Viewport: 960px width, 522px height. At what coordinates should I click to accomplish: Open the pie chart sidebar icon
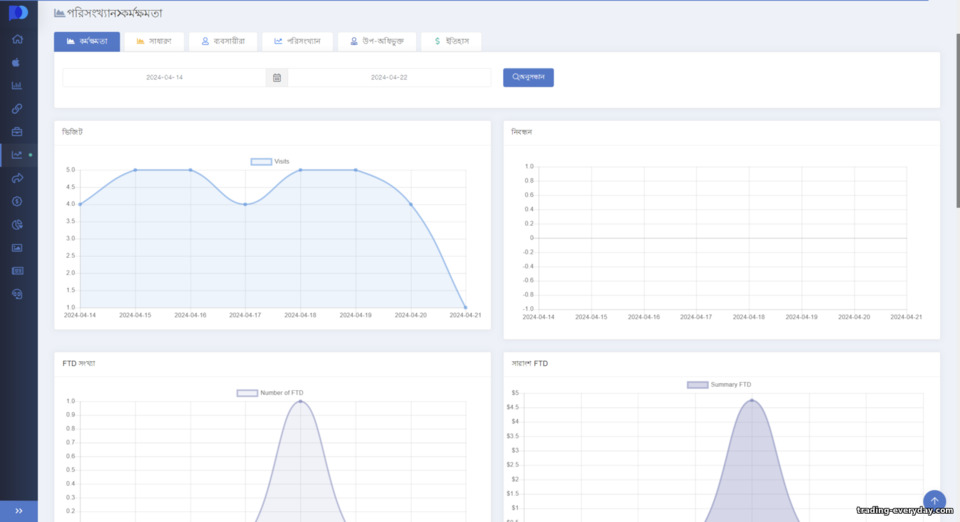17,225
